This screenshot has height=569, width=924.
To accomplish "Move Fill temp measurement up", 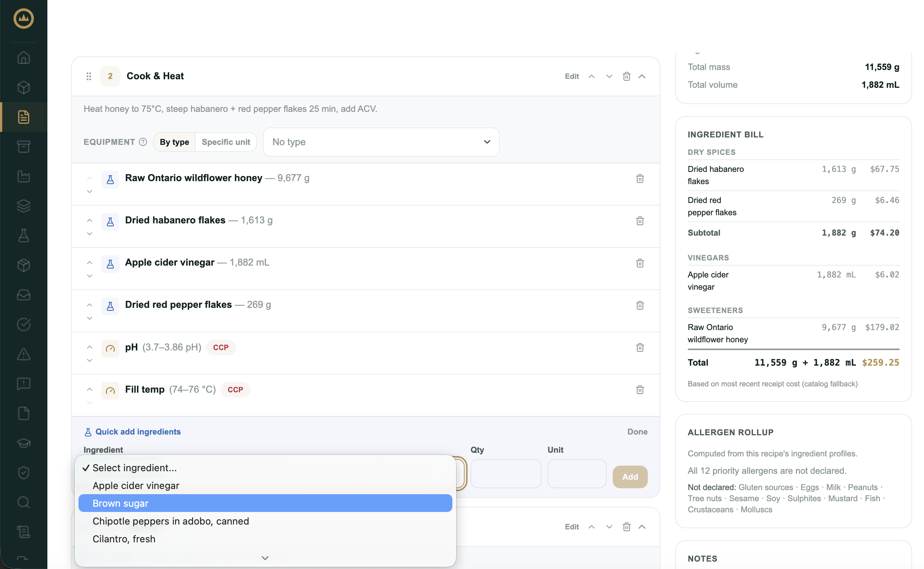I will [90, 389].
